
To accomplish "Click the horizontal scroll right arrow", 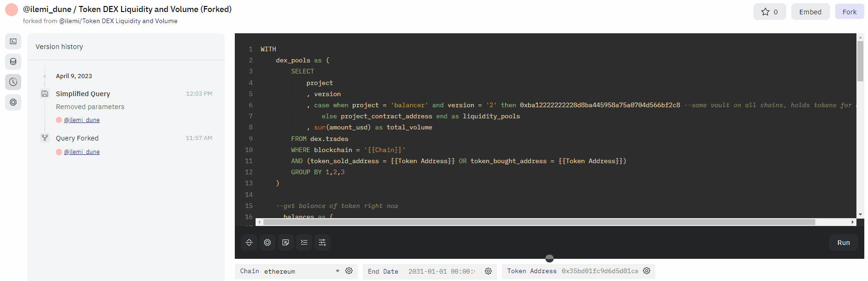I will tap(853, 222).
